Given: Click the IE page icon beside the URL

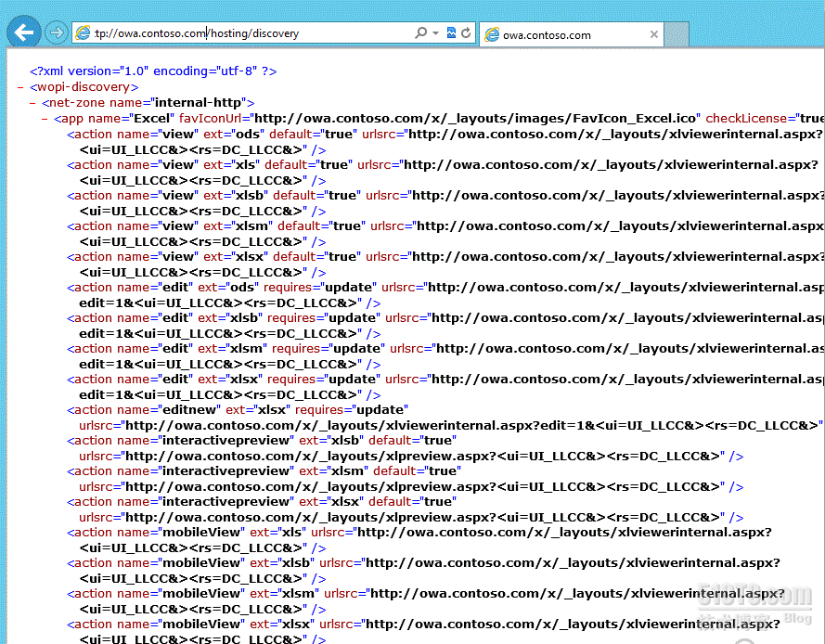Looking at the screenshot, I should coord(83,32).
